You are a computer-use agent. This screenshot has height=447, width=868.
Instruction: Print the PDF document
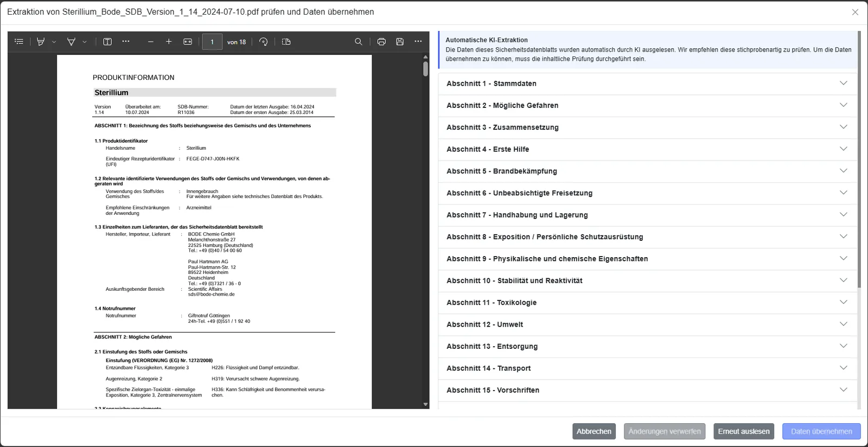pyautogui.click(x=382, y=42)
